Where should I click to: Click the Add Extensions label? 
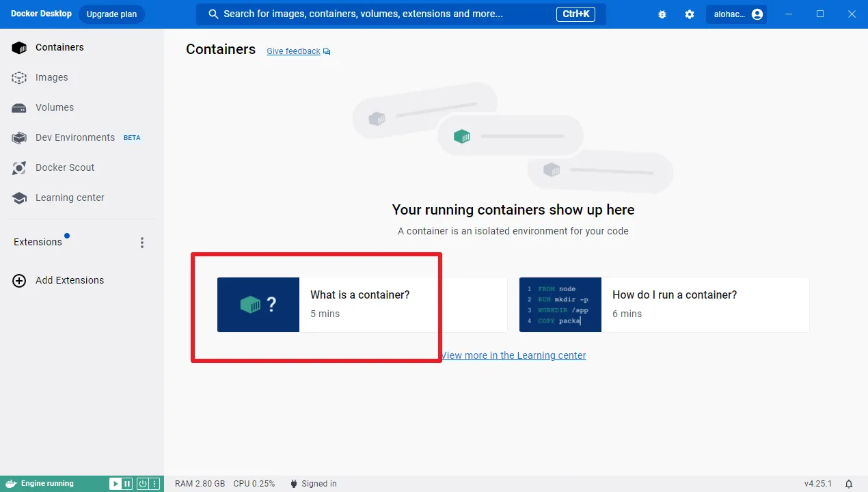coord(70,280)
